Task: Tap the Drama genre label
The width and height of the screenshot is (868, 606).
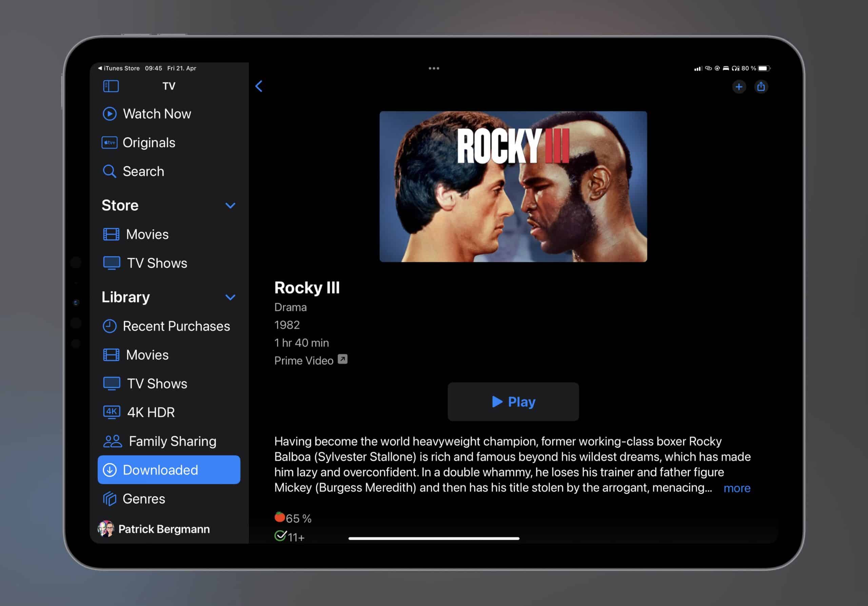Action: coord(290,307)
